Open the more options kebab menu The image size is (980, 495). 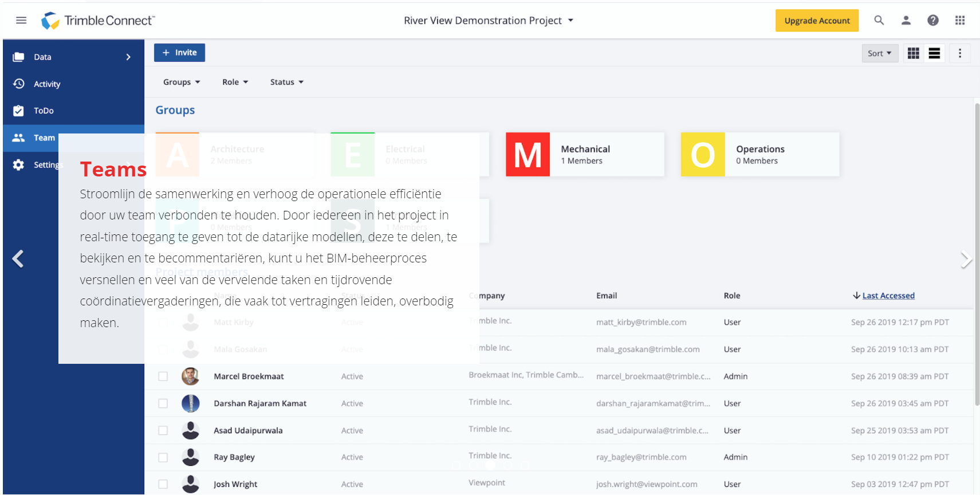(x=960, y=53)
